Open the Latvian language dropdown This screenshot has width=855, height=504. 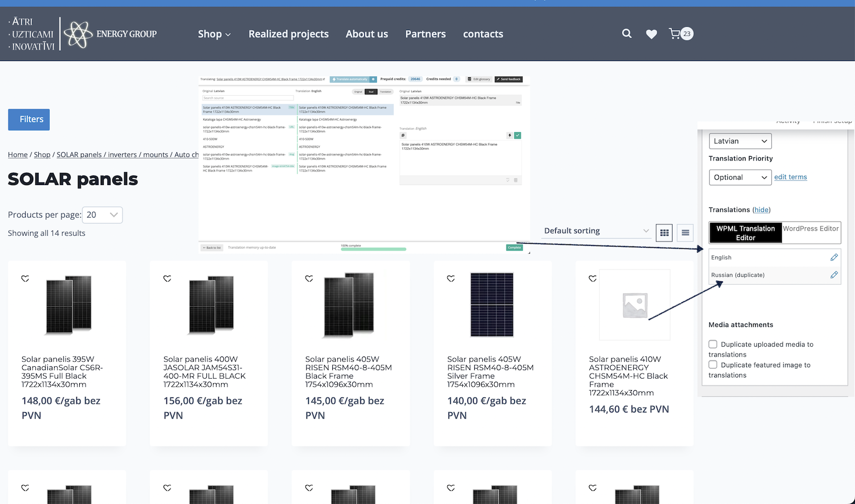tap(740, 141)
